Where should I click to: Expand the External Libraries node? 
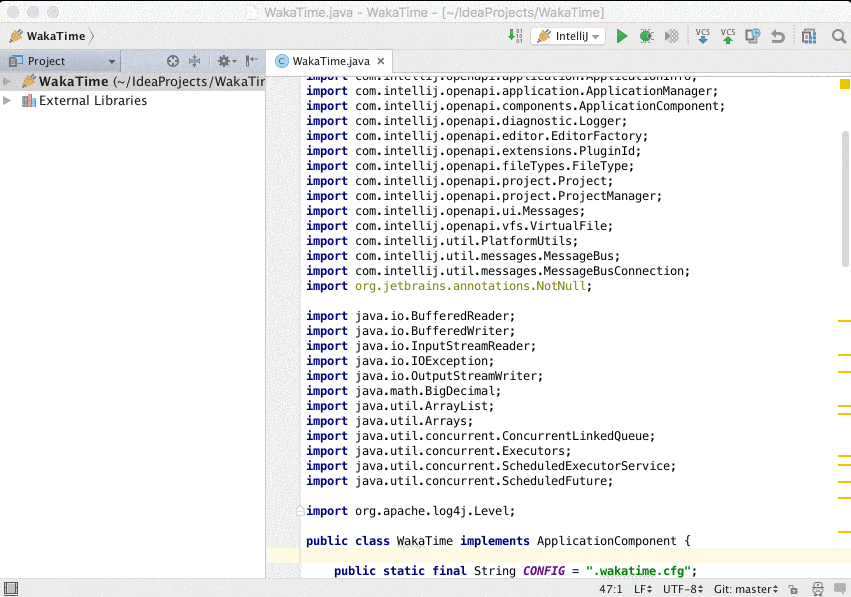(x=6, y=100)
